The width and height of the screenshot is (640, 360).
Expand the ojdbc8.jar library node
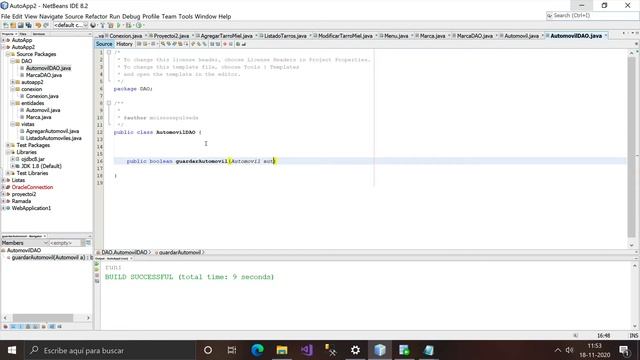pyautogui.click(x=13, y=159)
